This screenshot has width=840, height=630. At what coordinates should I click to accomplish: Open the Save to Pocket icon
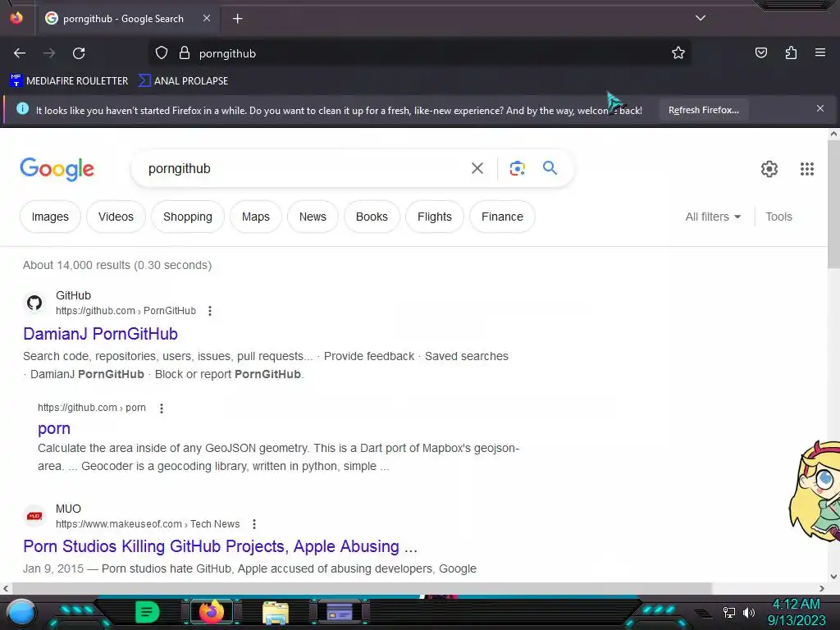pos(760,53)
